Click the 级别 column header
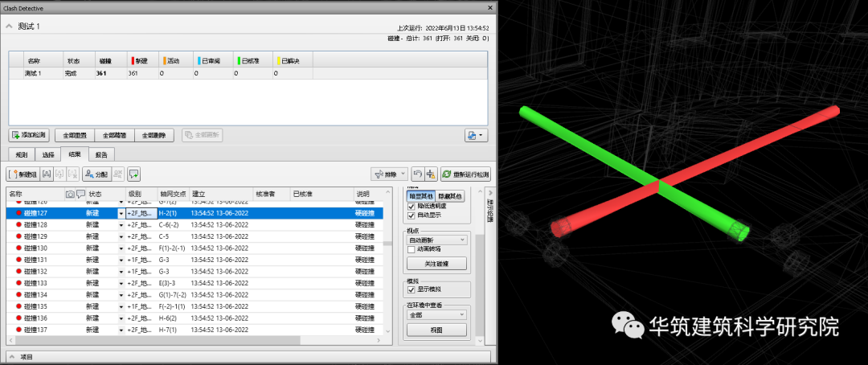Image resolution: width=868 pixels, height=365 pixels. (x=141, y=194)
